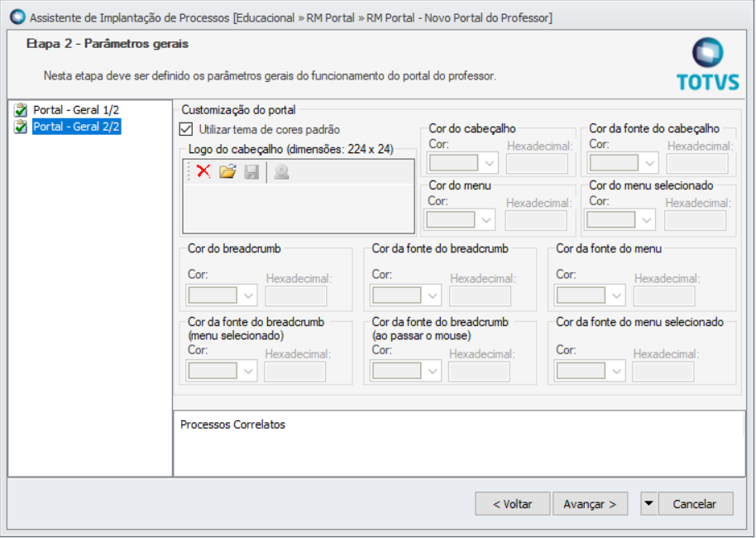The height and width of the screenshot is (538, 756).
Task: Pick the 'Cor do breadcrumb' color swatch
Action: [212, 295]
